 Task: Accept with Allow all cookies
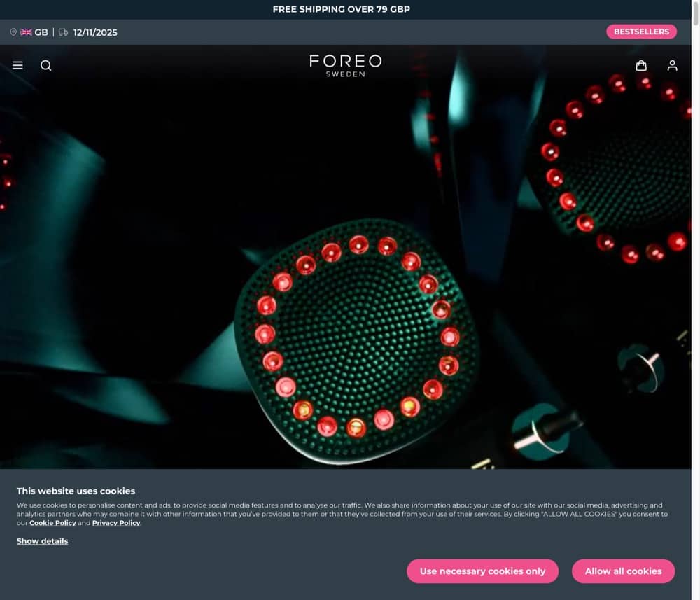[623, 571]
